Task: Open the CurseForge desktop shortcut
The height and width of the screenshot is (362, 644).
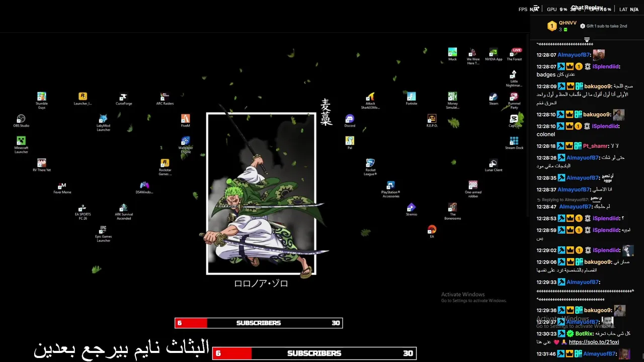Action: (124, 99)
